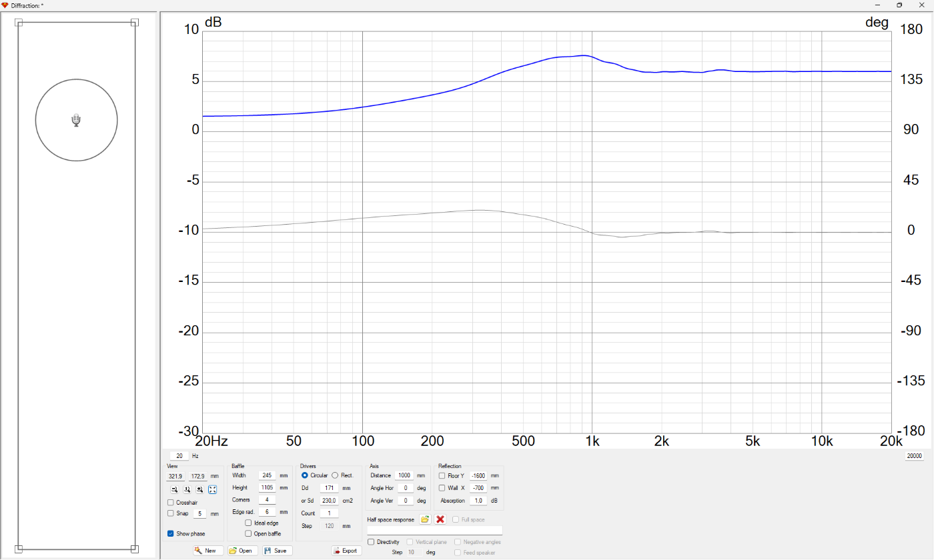This screenshot has height=560, width=934.
Task: Turn on Floor Y reflection checkbox
Action: [x=442, y=475]
